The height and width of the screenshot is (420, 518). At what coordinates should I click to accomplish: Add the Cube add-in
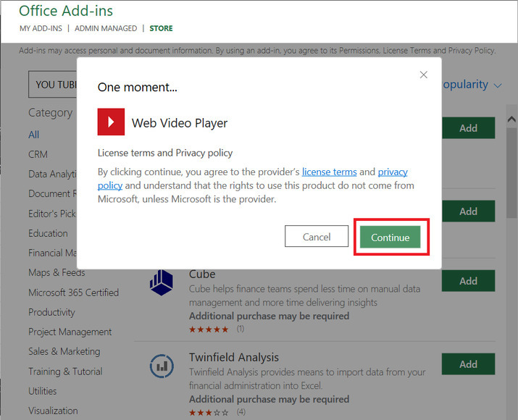tap(468, 281)
